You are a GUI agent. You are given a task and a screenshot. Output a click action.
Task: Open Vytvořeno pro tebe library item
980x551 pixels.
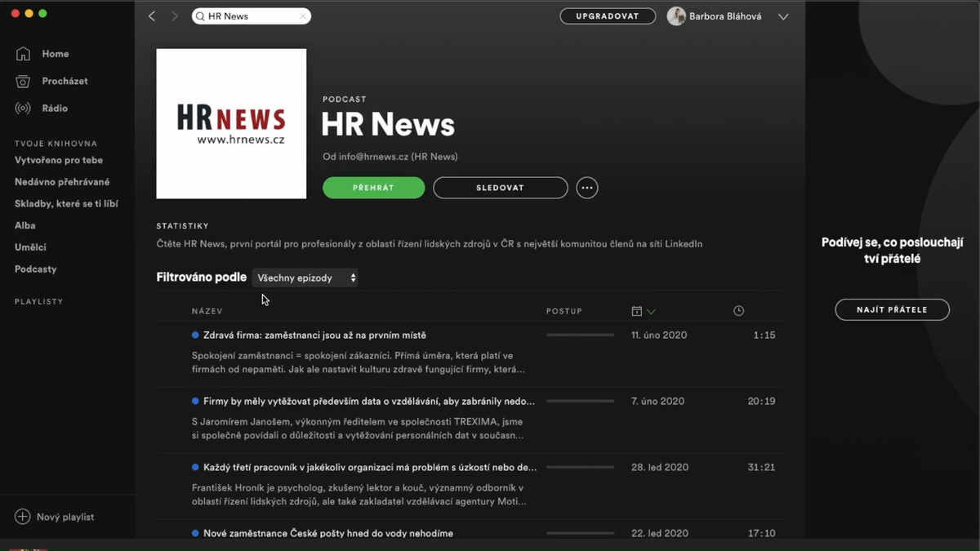[59, 160]
